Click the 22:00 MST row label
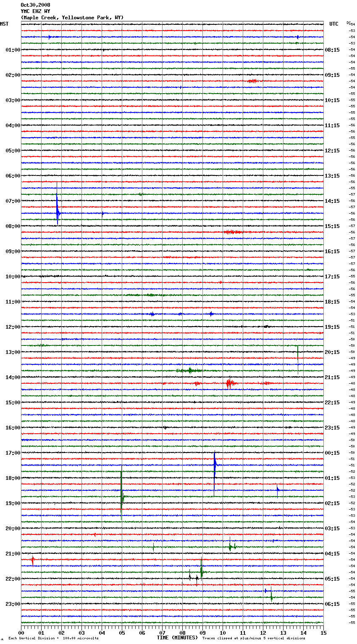The height and width of the screenshot is (644, 357). (x=13, y=579)
